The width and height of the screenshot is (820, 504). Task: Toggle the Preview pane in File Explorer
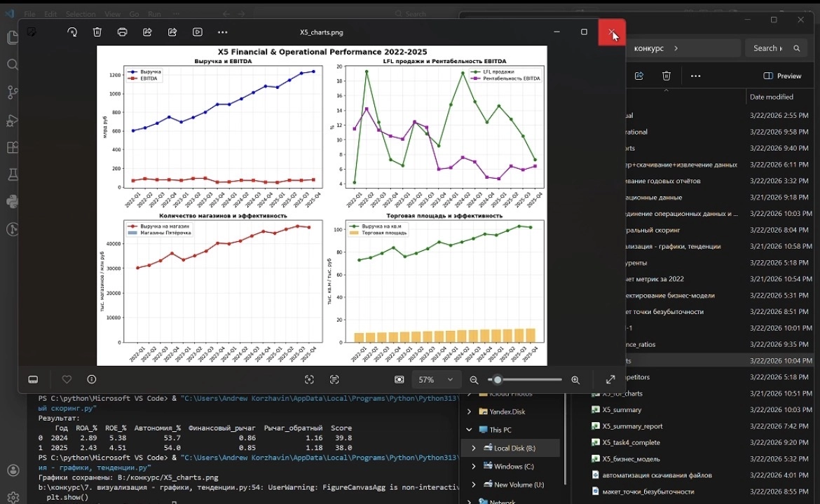782,76
